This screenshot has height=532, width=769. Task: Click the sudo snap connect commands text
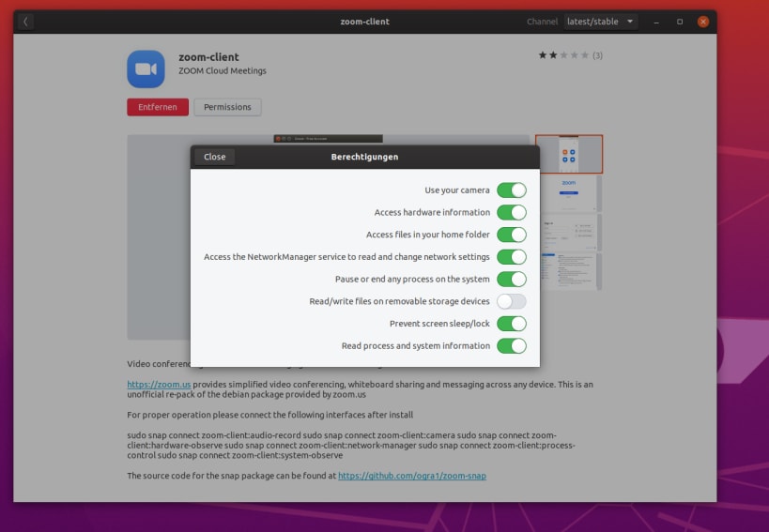pos(351,446)
